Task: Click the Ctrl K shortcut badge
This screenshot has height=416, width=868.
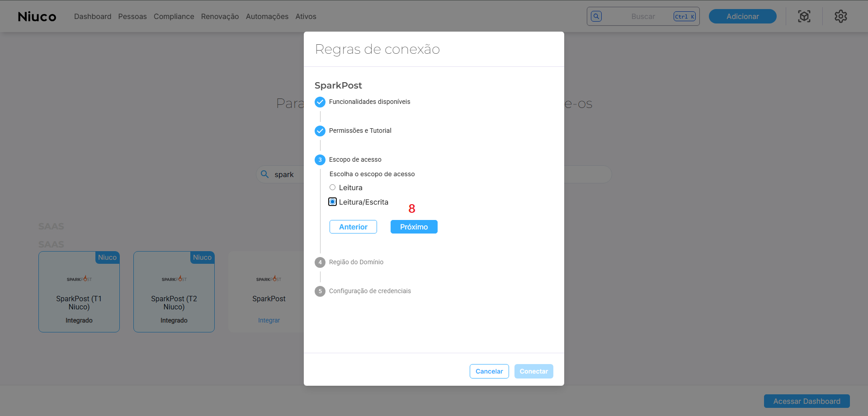Action: (x=684, y=16)
